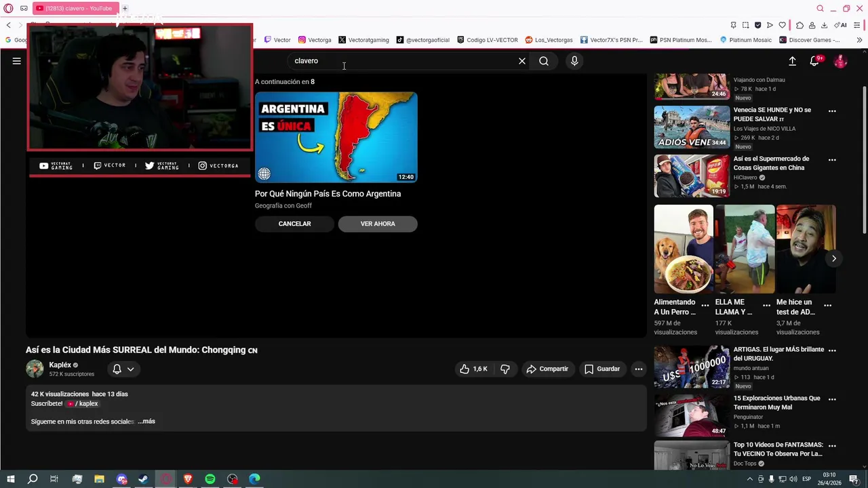Screen dimensions: 868x488
Task: Open a new browser tab with plus
Action: [125, 8]
